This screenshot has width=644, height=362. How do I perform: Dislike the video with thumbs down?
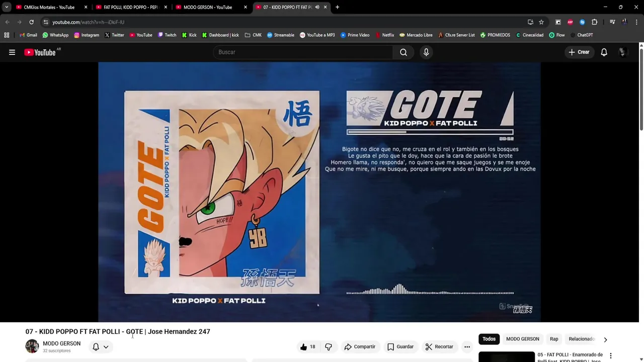pyautogui.click(x=329, y=347)
